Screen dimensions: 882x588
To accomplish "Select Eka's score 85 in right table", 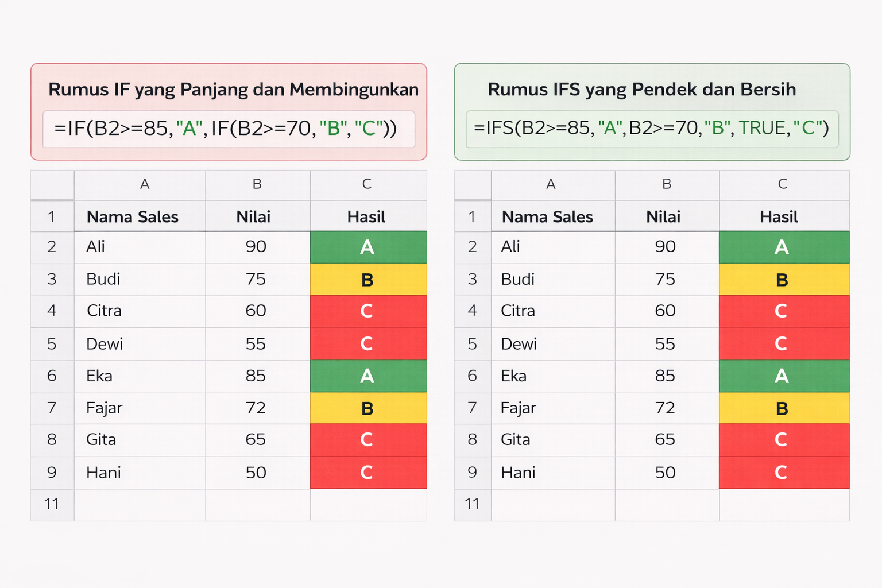I will coord(666,376).
